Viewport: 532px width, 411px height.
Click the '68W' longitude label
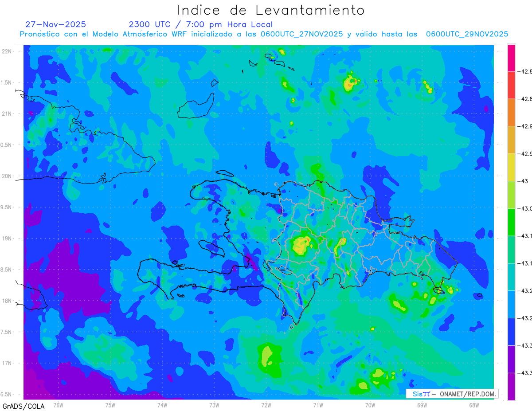(474, 405)
